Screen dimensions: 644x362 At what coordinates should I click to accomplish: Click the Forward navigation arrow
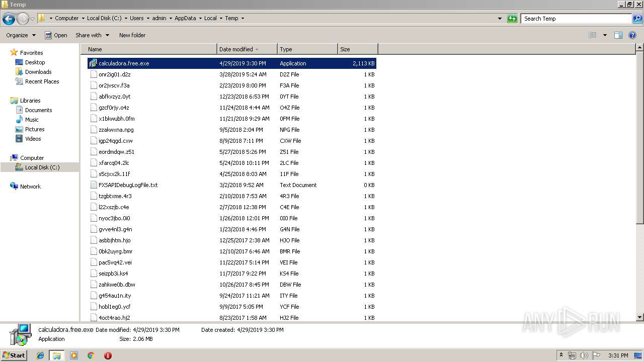[x=23, y=19]
